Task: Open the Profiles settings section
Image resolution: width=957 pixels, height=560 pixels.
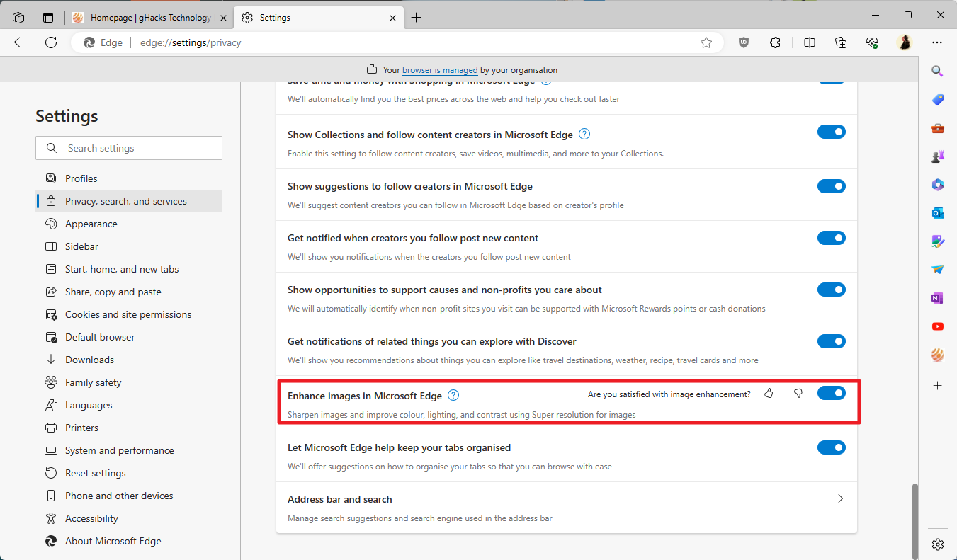Action: pyautogui.click(x=129, y=178)
